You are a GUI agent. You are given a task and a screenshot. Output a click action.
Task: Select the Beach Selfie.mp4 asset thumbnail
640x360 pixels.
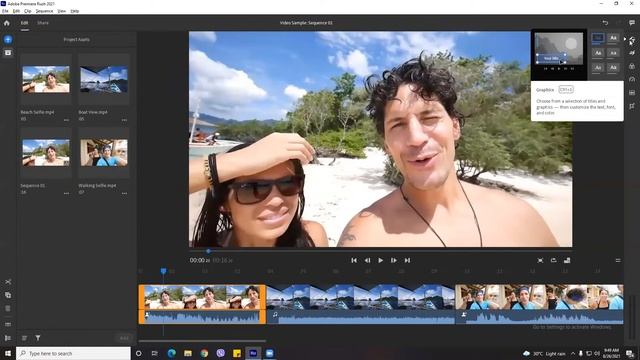tap(46, 80)
